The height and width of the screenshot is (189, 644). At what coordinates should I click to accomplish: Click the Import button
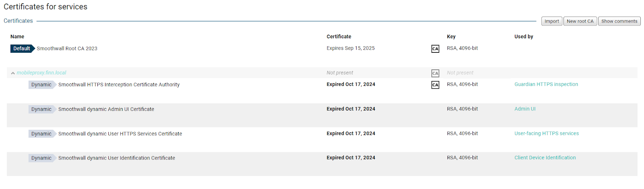(x=551, y=21)
